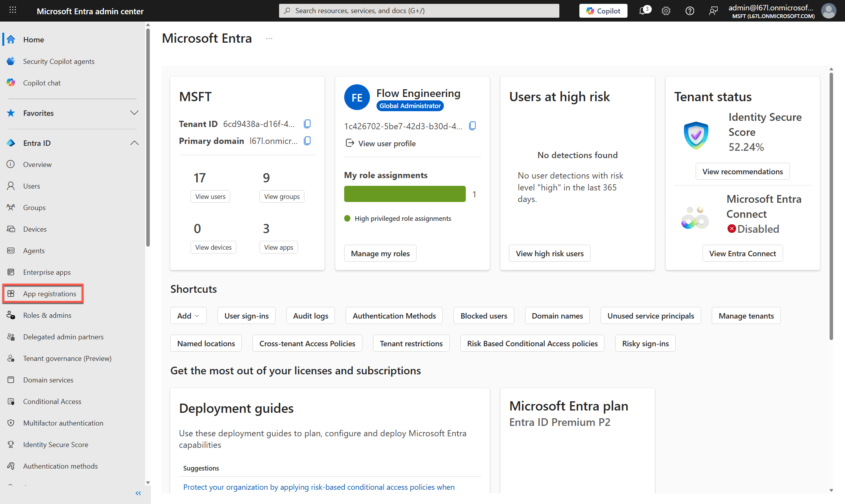This screenshot has width=845, height=504.
Task: Click the Roles & admins icon
Action: [11, 315]
